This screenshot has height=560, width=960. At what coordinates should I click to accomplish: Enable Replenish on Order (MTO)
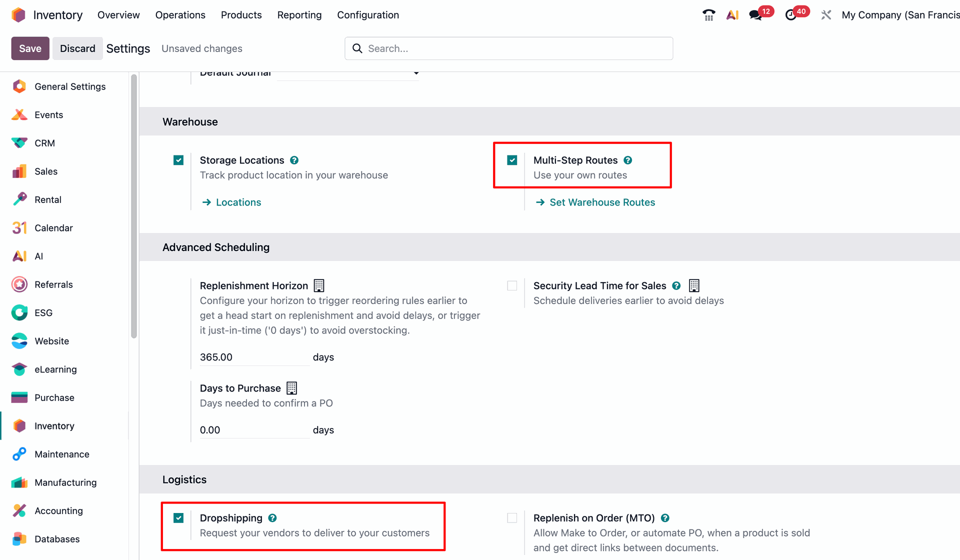[x=512, y=517]
